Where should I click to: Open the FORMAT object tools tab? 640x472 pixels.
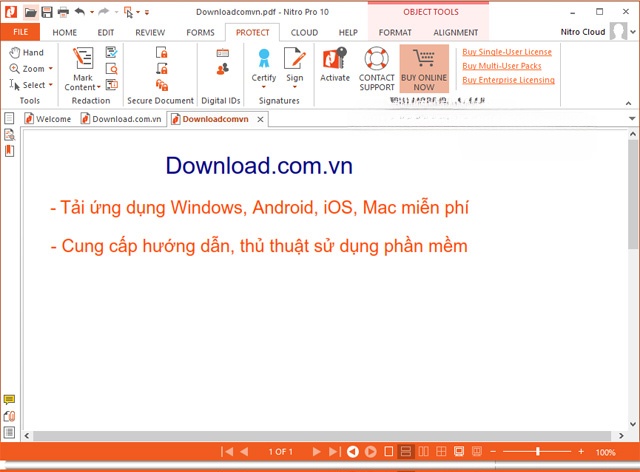(395, 32)
